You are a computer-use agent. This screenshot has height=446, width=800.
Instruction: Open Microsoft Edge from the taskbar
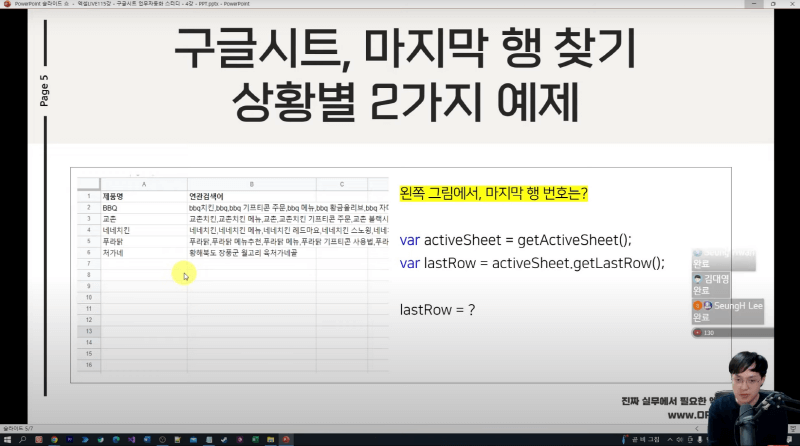click(x=116, y=439)
